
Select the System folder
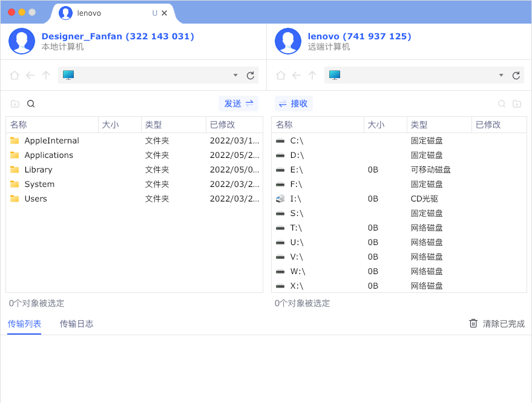(134, 184)
